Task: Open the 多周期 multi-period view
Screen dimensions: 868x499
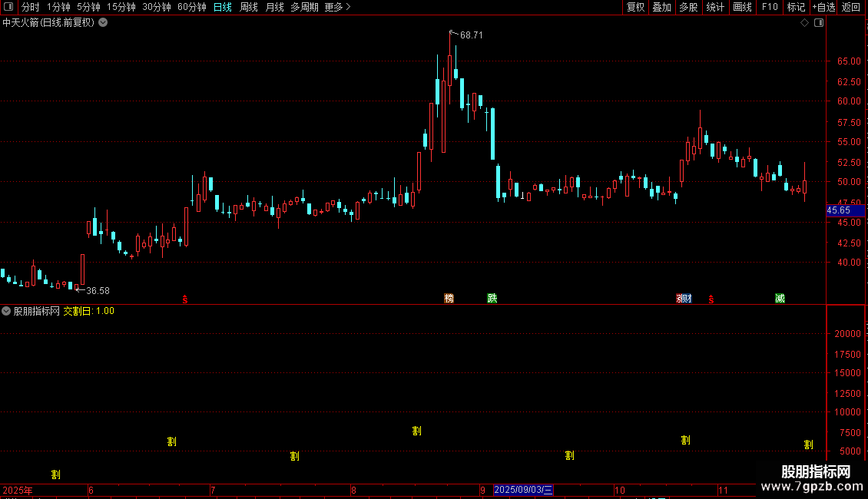Action: [304, 7]
